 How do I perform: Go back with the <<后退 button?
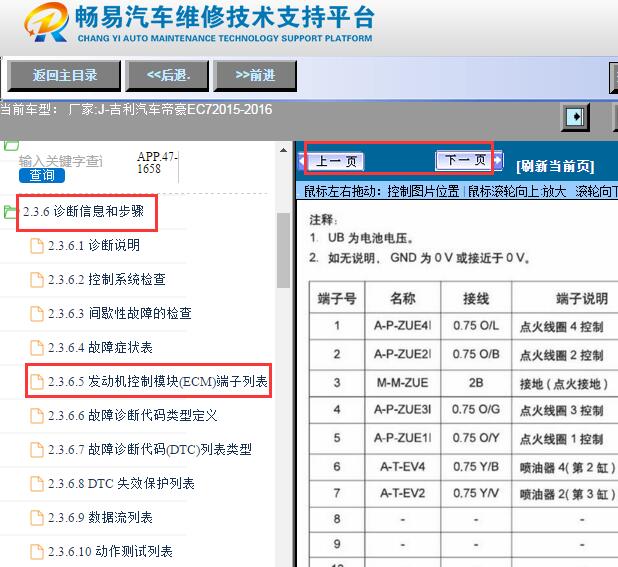[x=168, y=76]
